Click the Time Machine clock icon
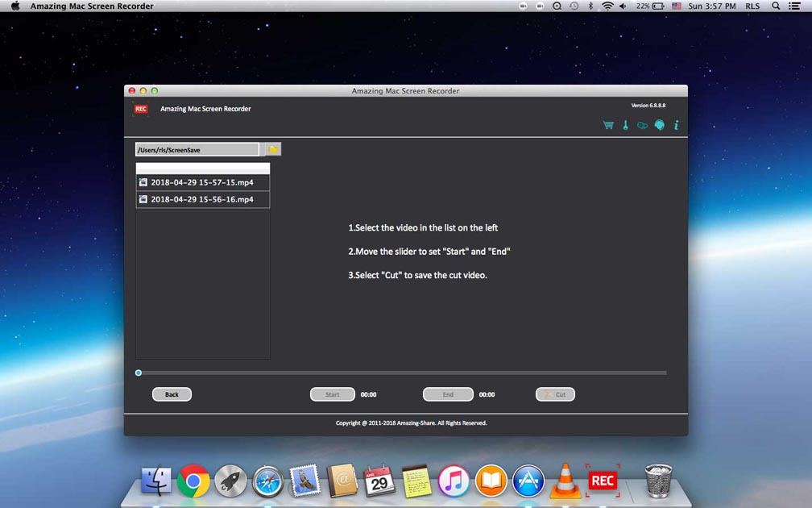The image size is (812, 508). click(x=574, y=6)
